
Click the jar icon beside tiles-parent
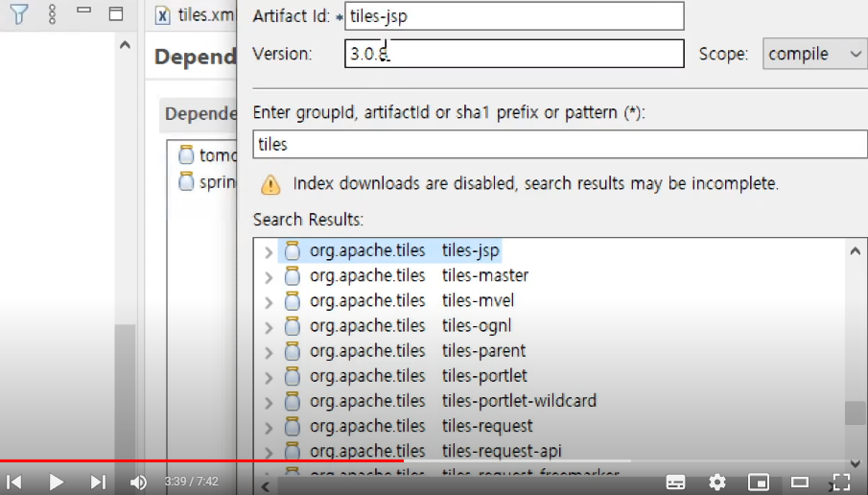click(292, 351)
